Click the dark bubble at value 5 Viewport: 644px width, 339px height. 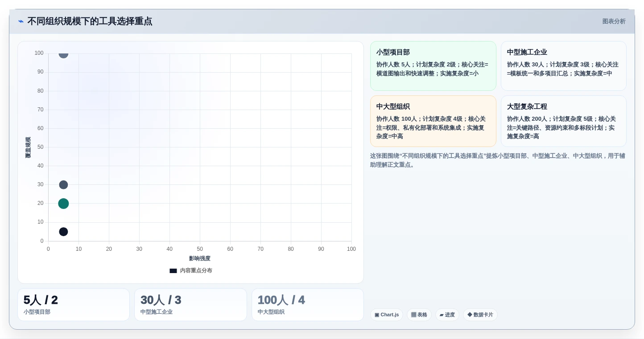[63, 232]
